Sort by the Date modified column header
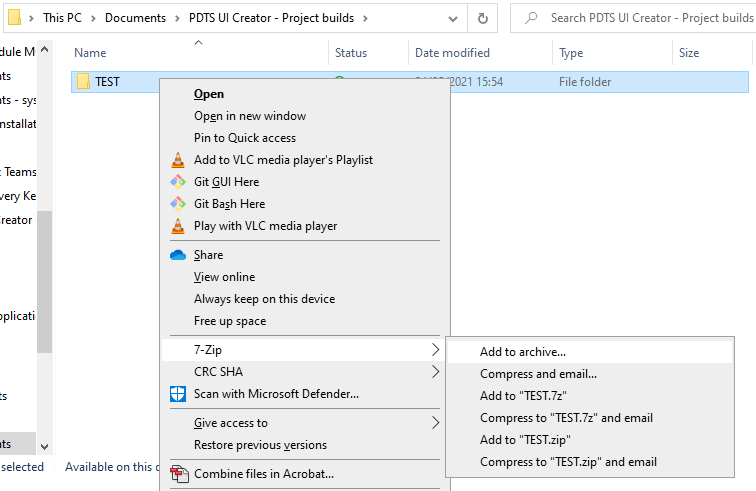 [x=452, y=53]
